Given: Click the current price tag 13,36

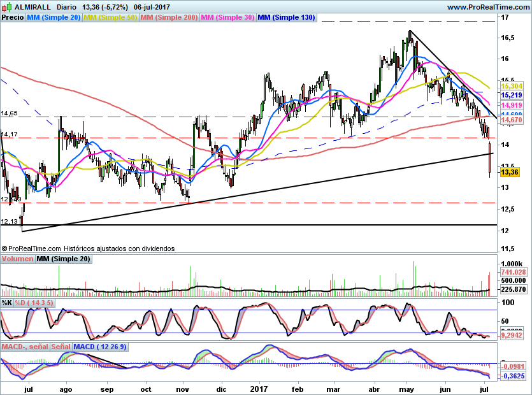Looking at the screenshot, I should click(x=510, y=173).
